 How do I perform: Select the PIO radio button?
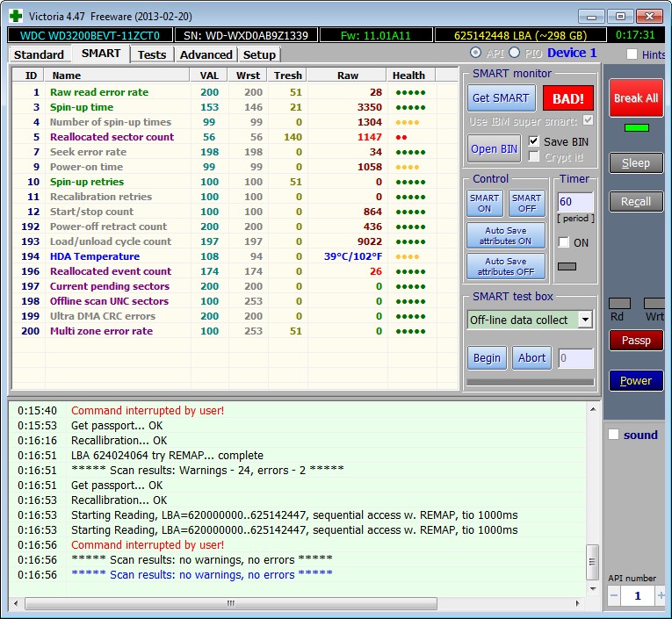click(x=514, y=53)
